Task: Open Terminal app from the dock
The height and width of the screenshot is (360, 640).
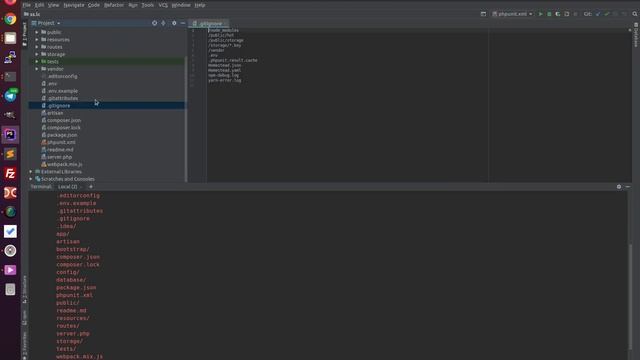Action: pos(10,77)
